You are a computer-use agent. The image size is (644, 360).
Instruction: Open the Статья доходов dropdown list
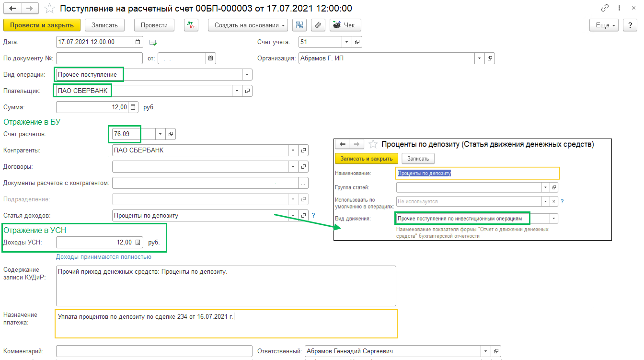pos(292,215)
